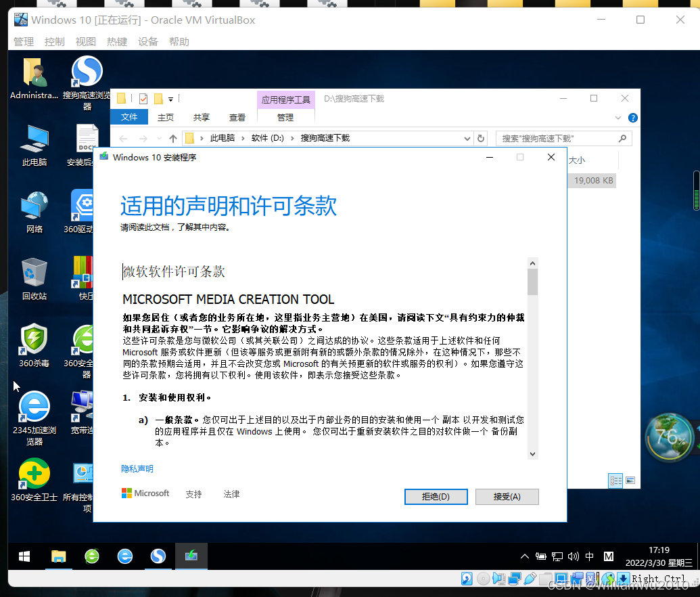Open the Sogou browser taskbar icon

tap(158, 556)
